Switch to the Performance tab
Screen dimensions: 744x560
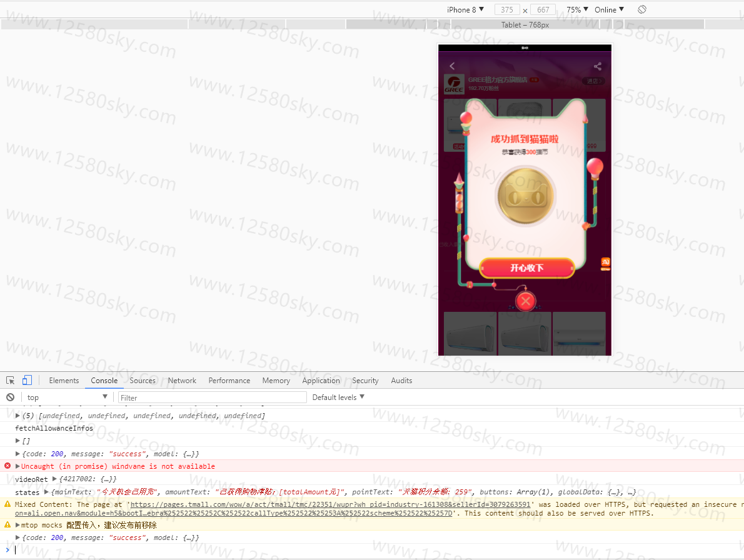pyautogui.click(x=229, y=380)
